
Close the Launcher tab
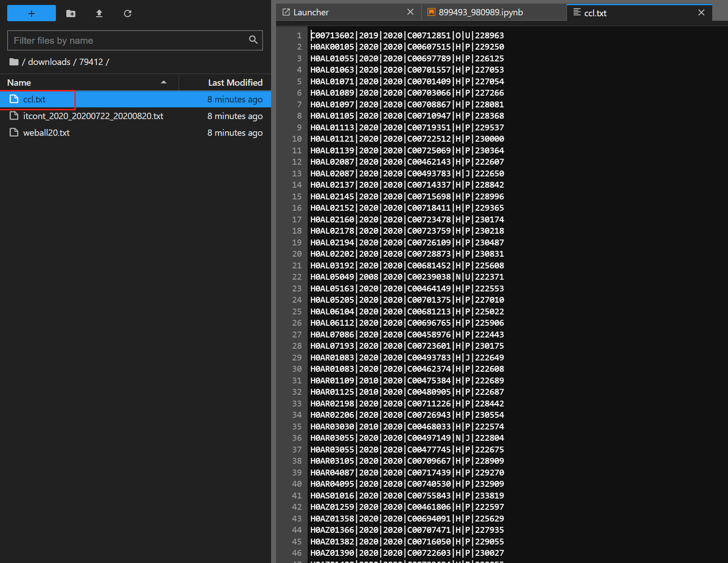coord(410,12)
